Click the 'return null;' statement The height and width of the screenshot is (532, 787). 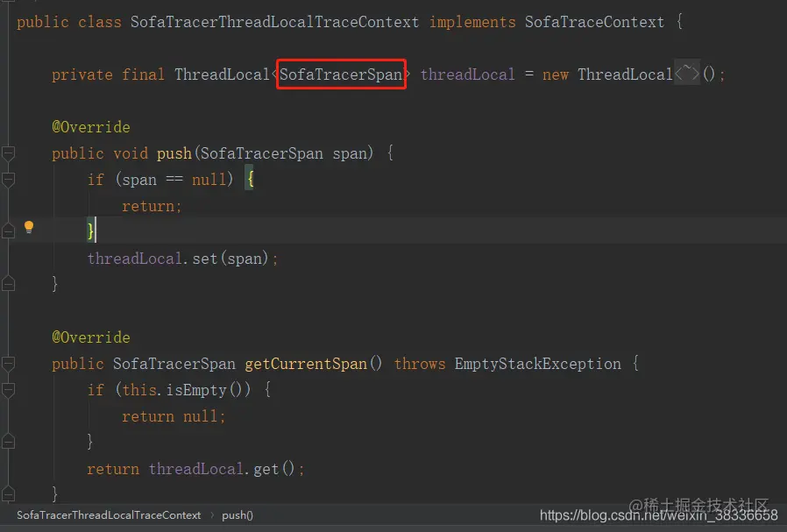coord(174,416)
